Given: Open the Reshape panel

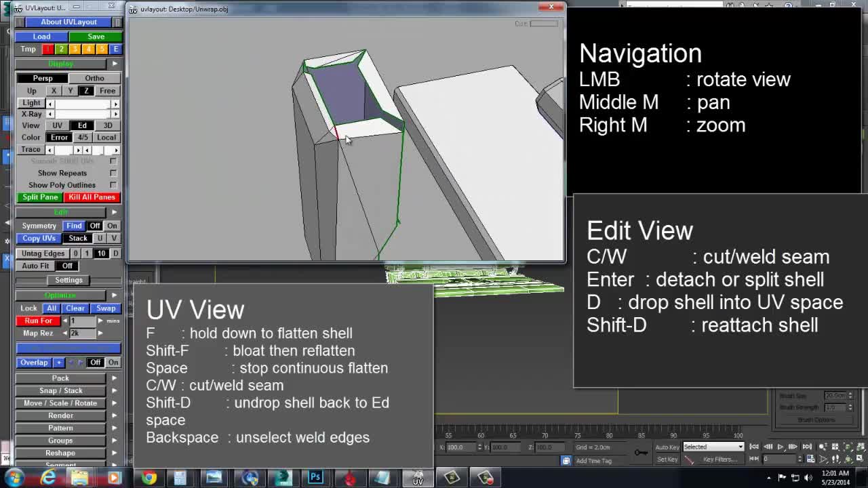Looking at the screenshot, I should coord(60,453).
